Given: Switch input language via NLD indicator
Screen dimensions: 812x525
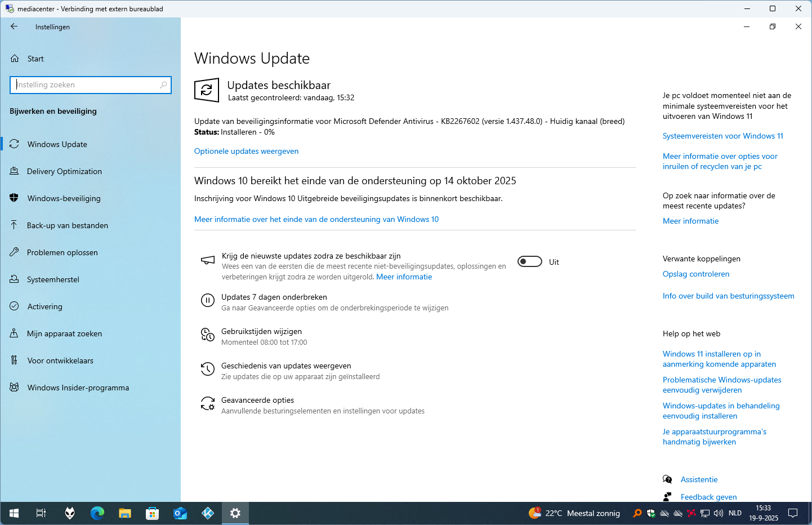Looking at the screenshot, I should click(735, 513).
